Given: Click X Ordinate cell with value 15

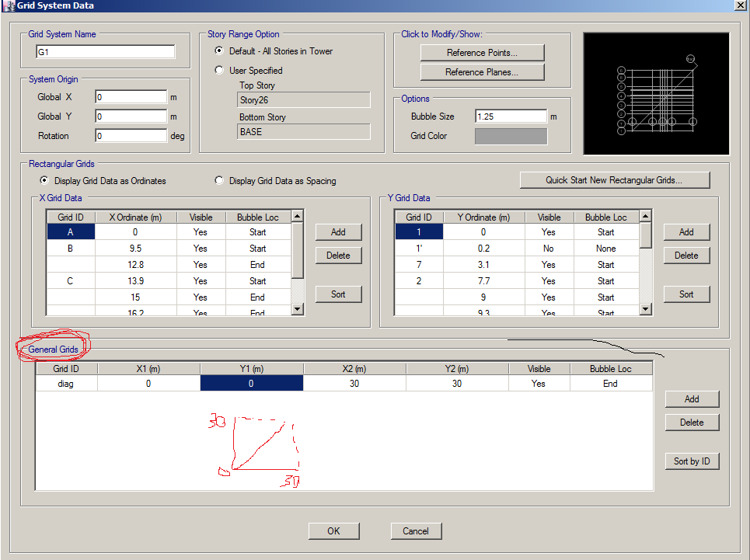Looking at the screenshot, I should (x=136, y=297).
